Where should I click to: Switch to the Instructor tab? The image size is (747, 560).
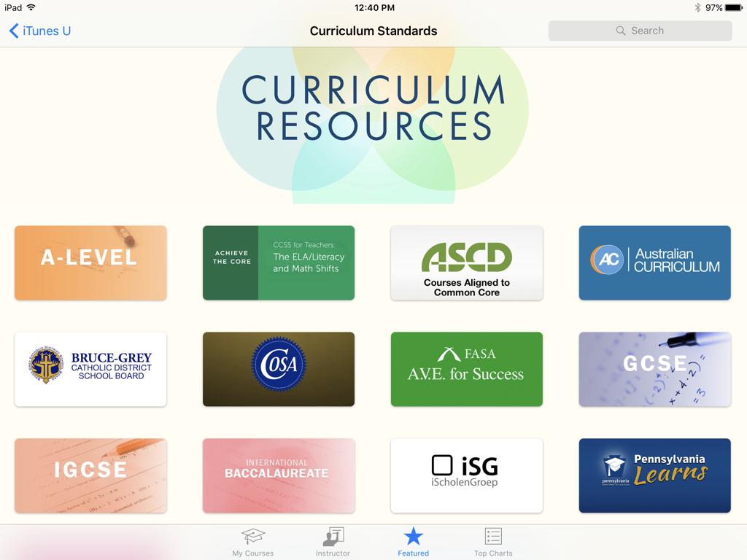point(333,542)
